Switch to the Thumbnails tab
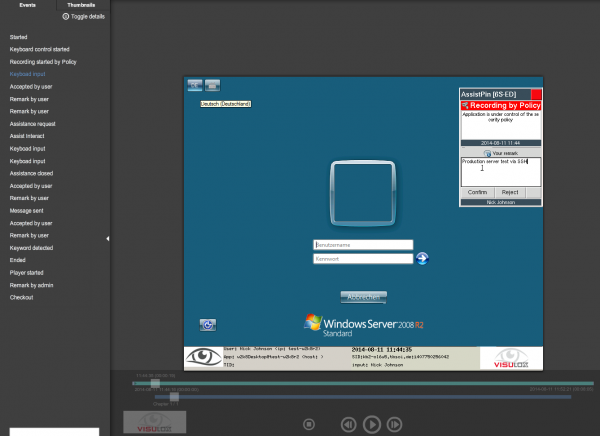Viewport: 600px width, 436px height. pyautogui.click(x=81, y=5)
